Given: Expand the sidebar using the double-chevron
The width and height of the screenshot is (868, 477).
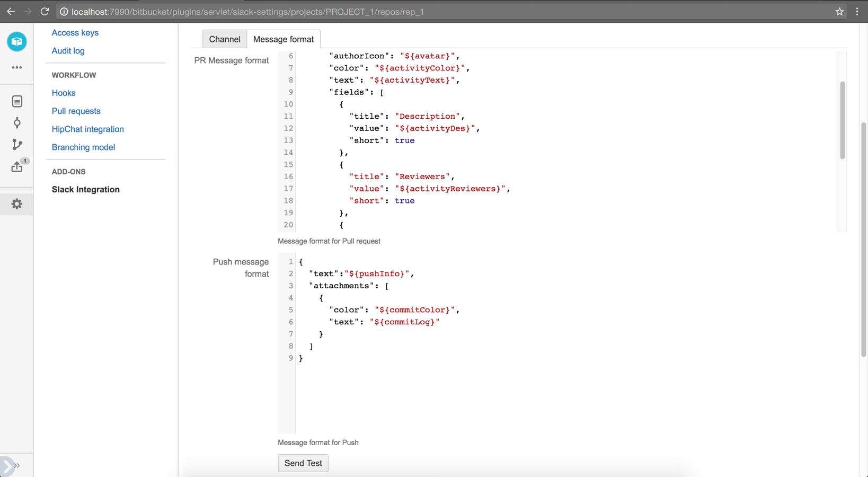Looking at the screenshot, I should [17, 465].
